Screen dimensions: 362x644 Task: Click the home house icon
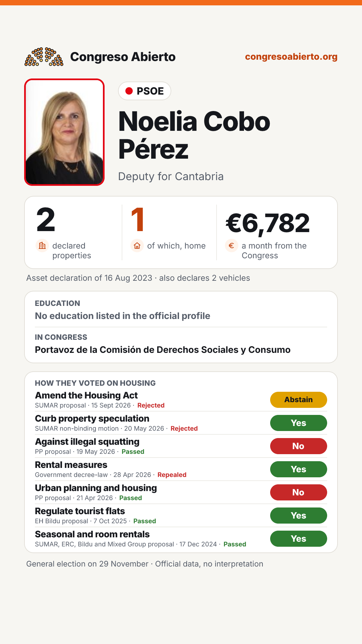[x=137, y=246]
